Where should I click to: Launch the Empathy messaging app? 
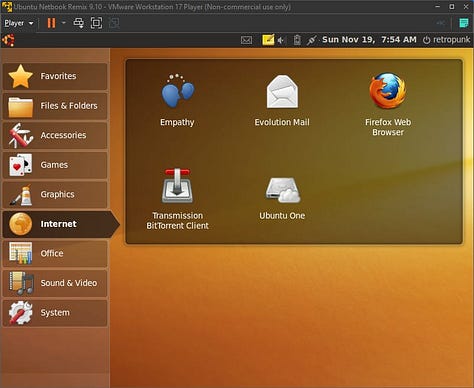pos(177,99)
